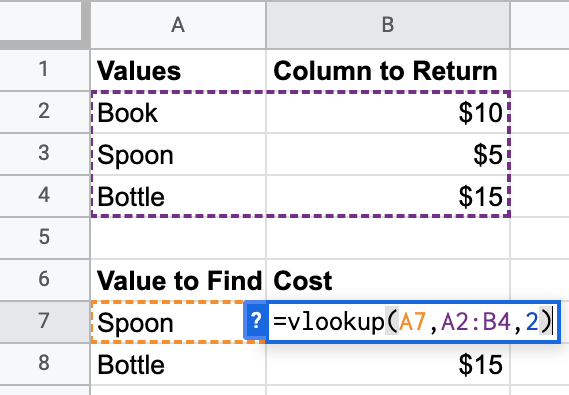
Task: Select the empty cell A5
Action: pyautogui.click(x=178, y=238)
